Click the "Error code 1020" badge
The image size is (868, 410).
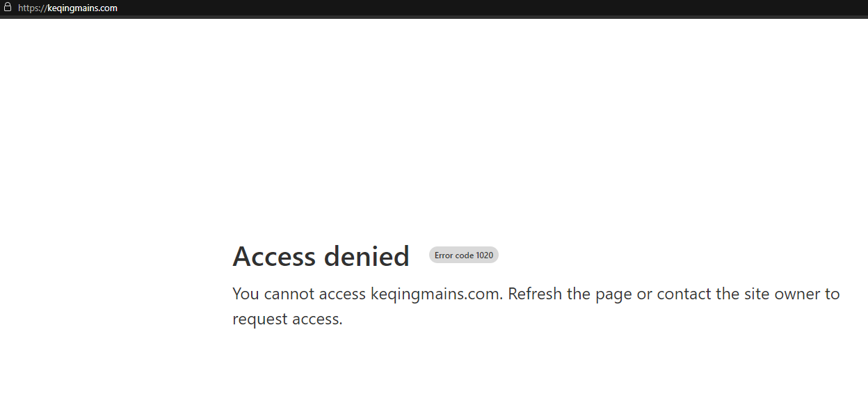pos(463,255)
